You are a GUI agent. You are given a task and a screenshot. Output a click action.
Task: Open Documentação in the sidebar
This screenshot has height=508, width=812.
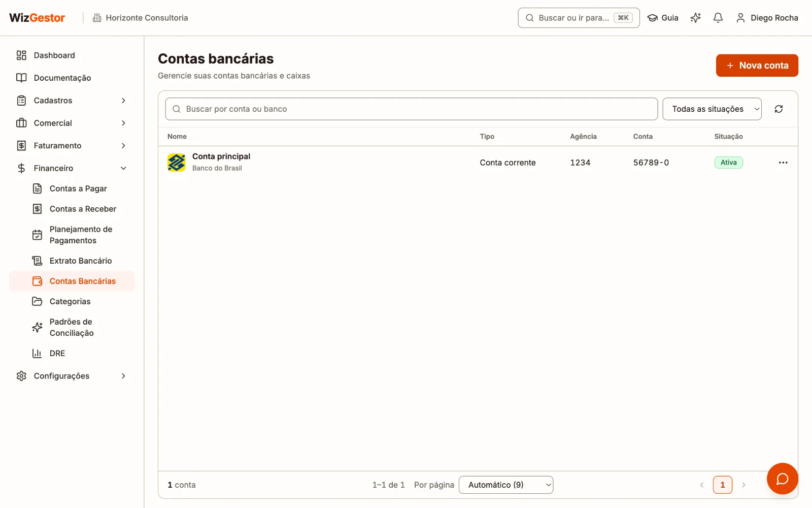click(72, 78)
